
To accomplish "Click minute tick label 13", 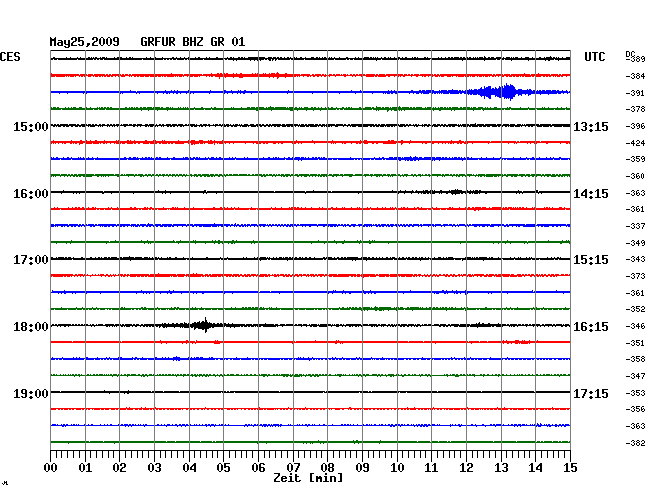I will [501, 468].
